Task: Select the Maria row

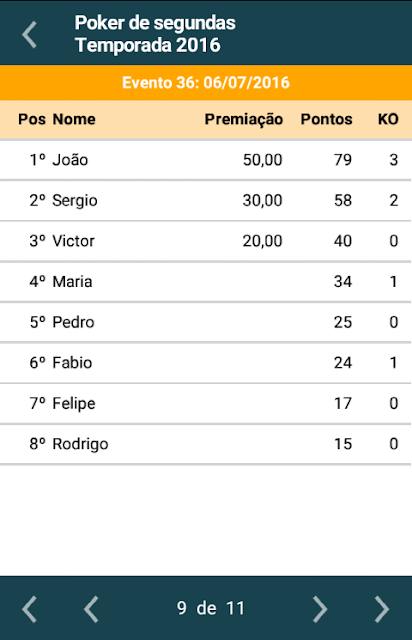Action: click(206, 282)
